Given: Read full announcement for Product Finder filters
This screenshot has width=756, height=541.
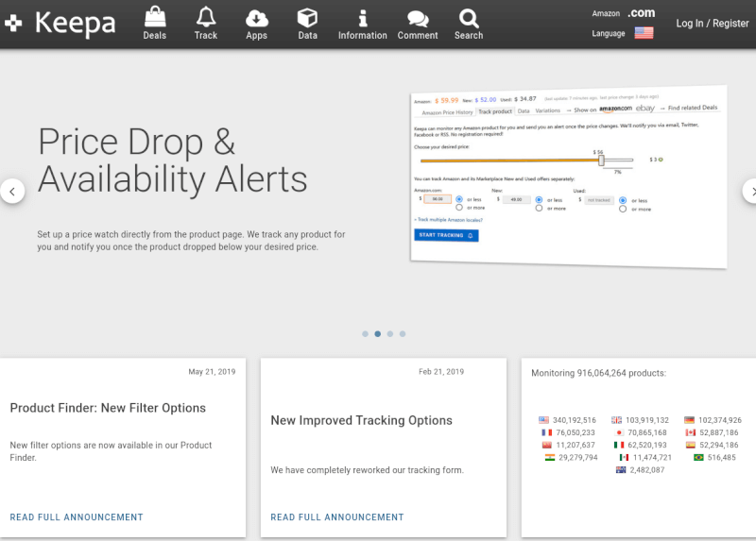Looking at the screenshot, I should [77, 516].
